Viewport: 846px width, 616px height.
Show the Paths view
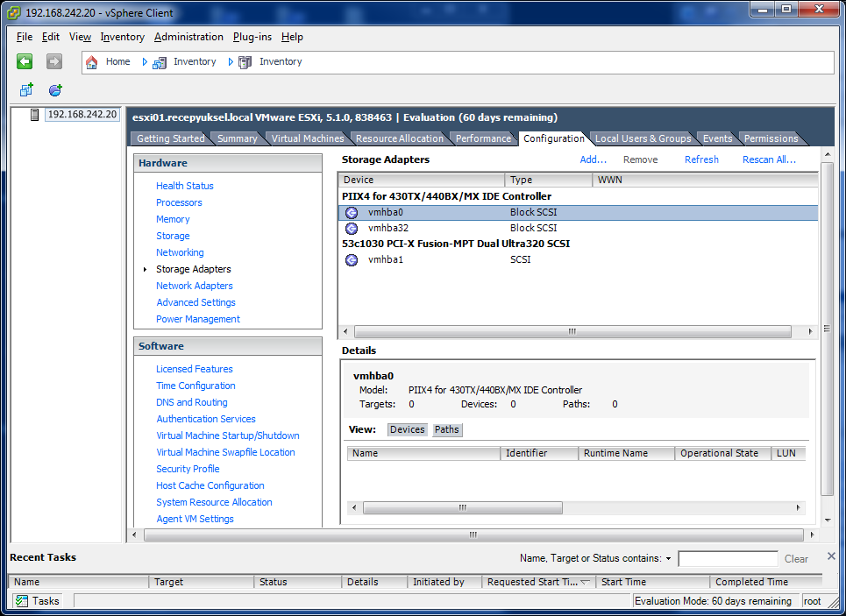(x=447, y=430)
